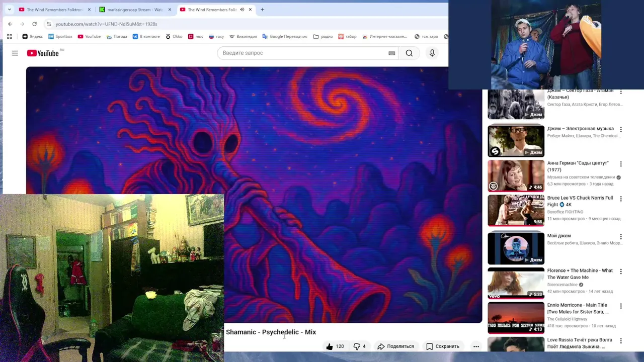Open the YouTube bookmark
Screen dimensions: 644x362
coord(89,37)
